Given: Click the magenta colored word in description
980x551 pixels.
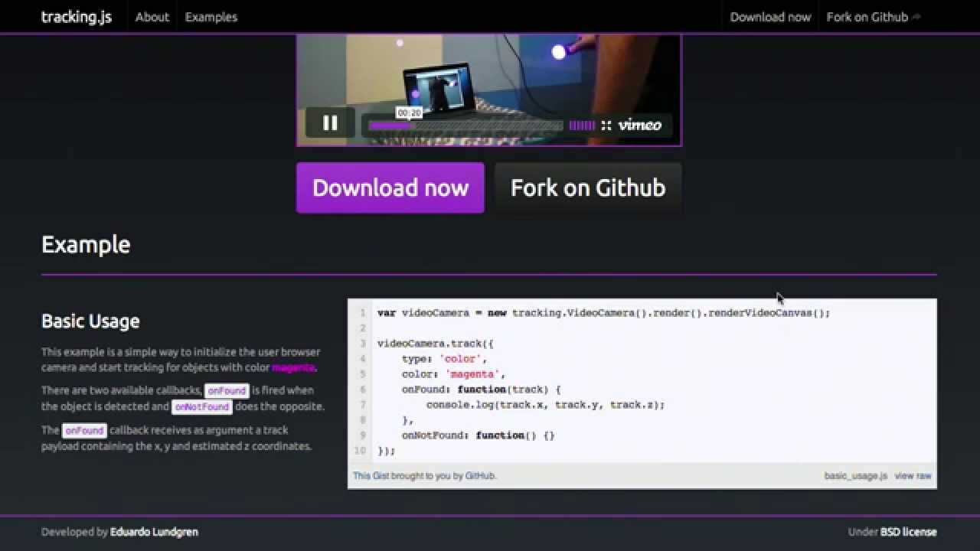Looking at the screenshot, I should 293,368.
